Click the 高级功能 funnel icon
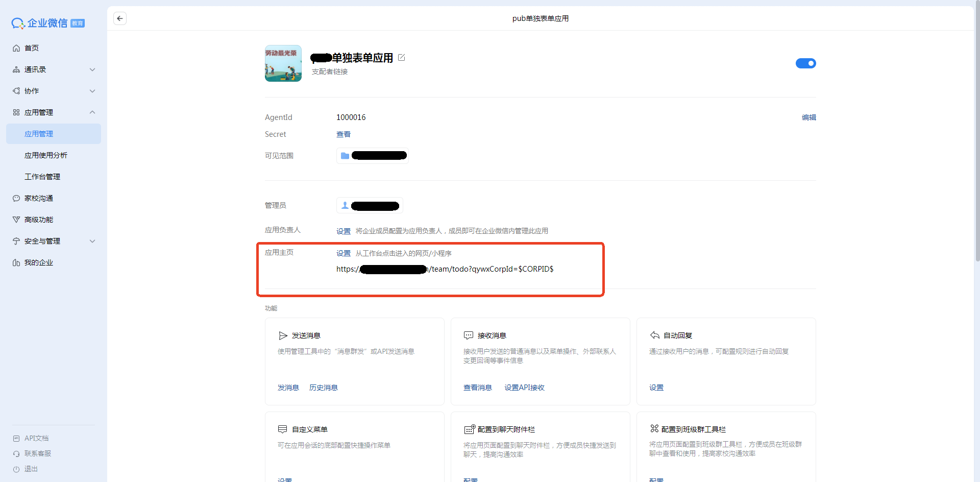Viewport: 980px width, 482px height. point(16,220)
